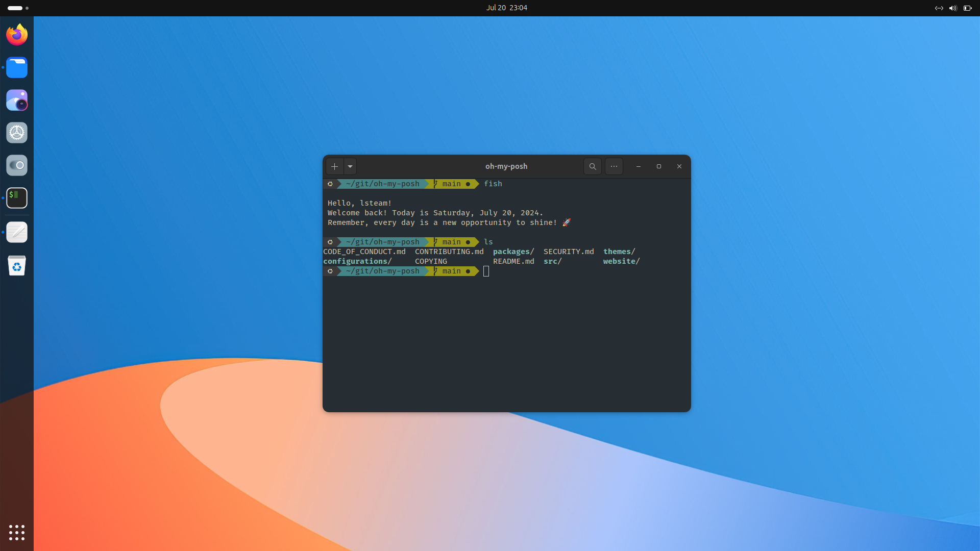Open the toggle switch Tweaks app in dock
The image size is (980, 551).
click(x=17, y=165)
